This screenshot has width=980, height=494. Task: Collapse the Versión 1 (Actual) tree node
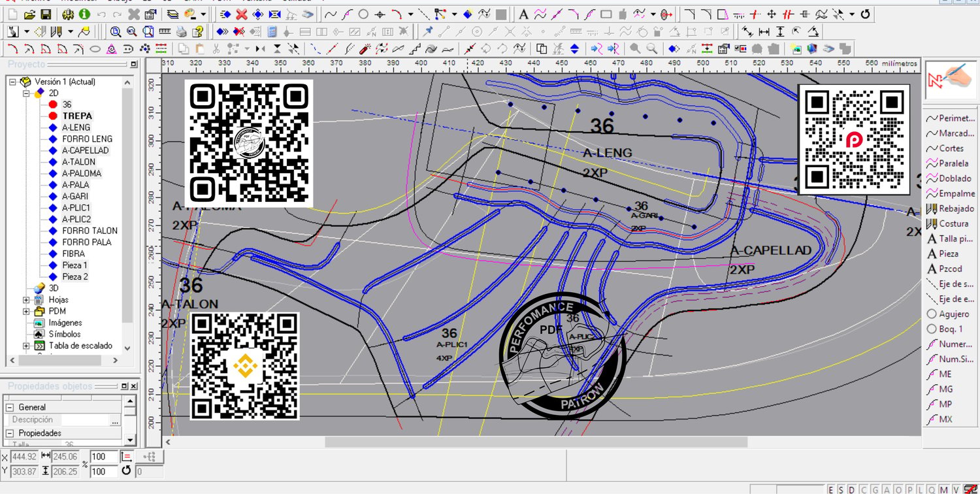pos(12,82)
